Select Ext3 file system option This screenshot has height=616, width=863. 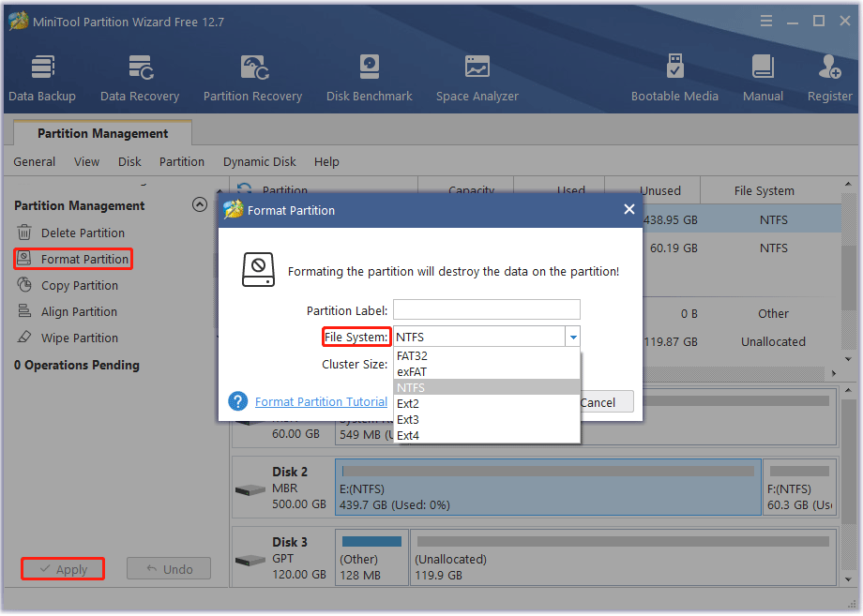487,419
